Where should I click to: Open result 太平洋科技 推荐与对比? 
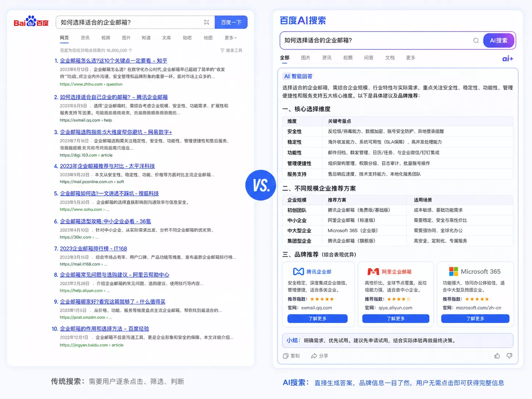click(x=107, y=166)
